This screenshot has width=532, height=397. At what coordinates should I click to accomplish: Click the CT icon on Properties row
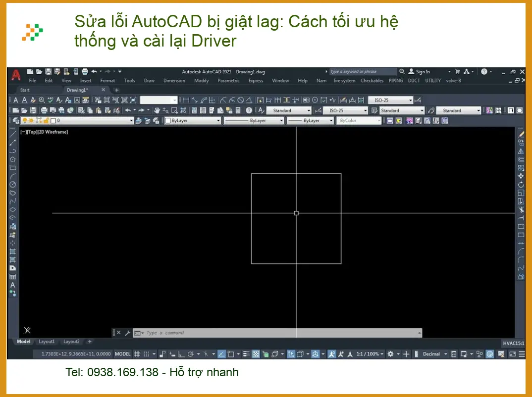(x=444, y=120)
